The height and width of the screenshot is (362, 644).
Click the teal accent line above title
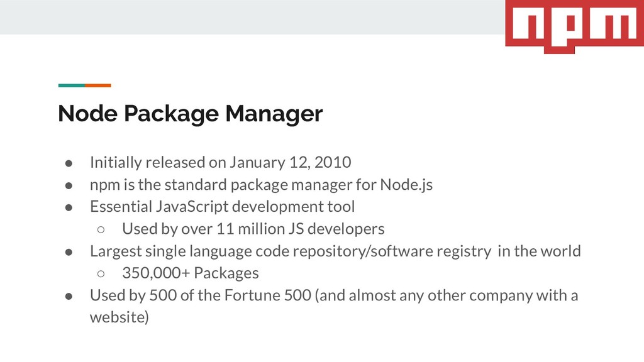click(72, 85)
